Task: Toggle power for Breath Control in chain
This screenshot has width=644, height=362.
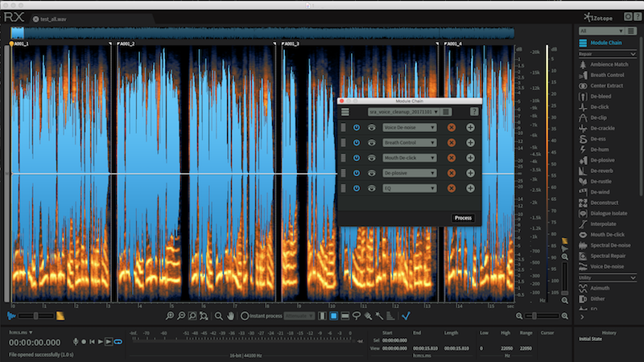Action: [357, 143]
